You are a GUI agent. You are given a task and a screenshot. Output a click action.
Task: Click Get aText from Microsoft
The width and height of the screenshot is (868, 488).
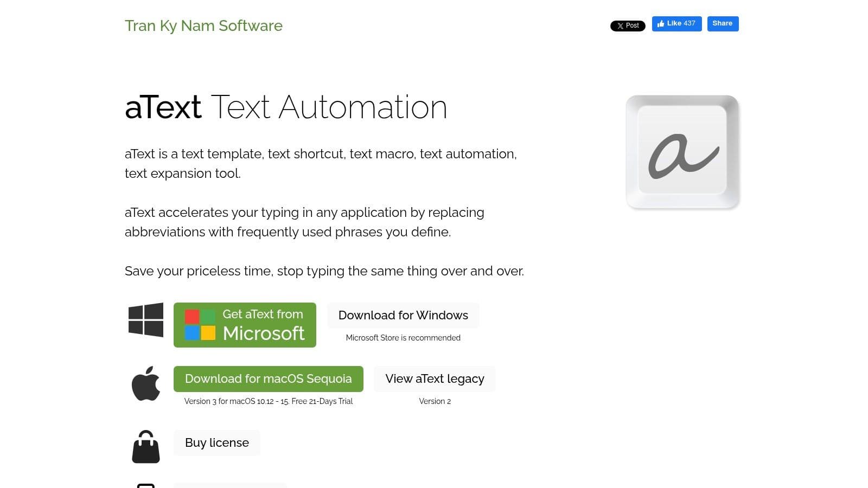[245, 324]
